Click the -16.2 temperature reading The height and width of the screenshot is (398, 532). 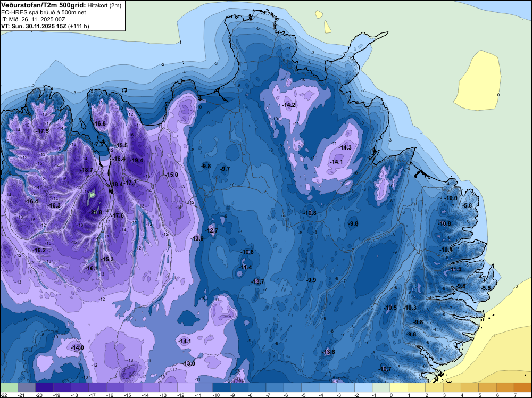(39, 250)
